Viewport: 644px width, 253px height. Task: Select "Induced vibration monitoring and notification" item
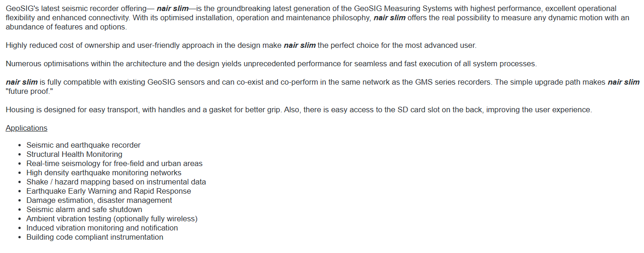[x=102, y=228]
